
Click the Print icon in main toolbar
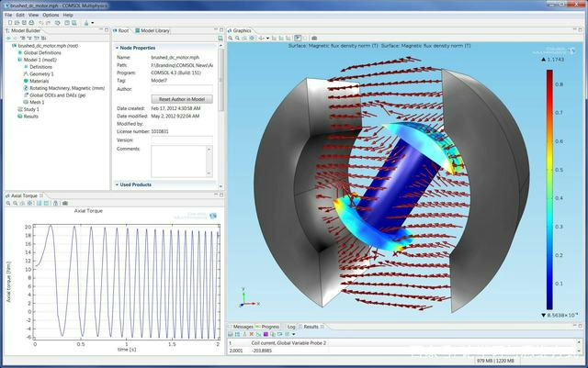tap(31, 23)
